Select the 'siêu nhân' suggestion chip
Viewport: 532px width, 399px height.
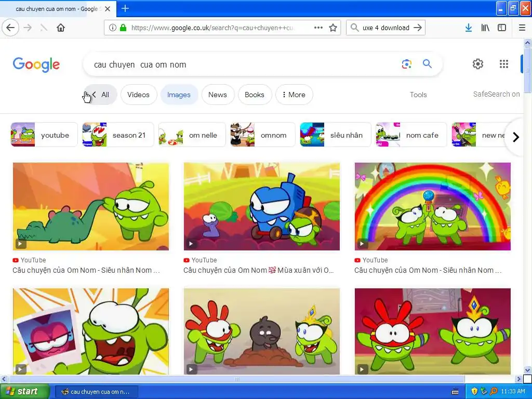pyautogui.click(x=336, y=135)
